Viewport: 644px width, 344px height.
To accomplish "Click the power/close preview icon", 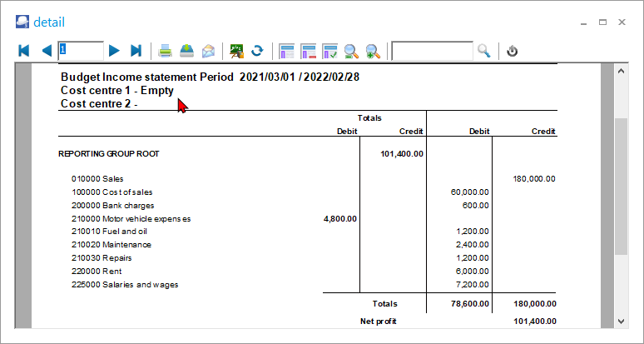I will [513, 51].
